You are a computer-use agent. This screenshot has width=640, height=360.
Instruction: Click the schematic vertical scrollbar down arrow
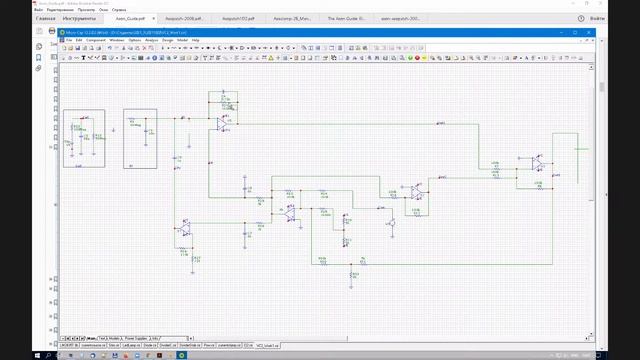591,333
